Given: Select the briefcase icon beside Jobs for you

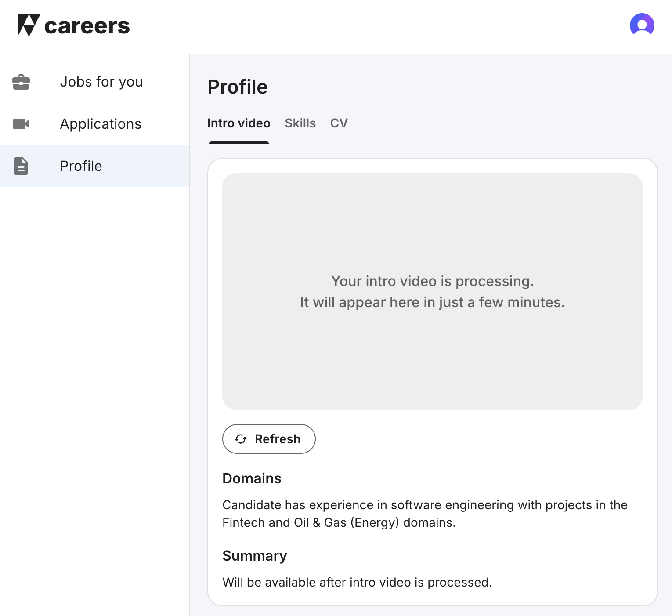Looking at the screenshot, I should [21, 82].
